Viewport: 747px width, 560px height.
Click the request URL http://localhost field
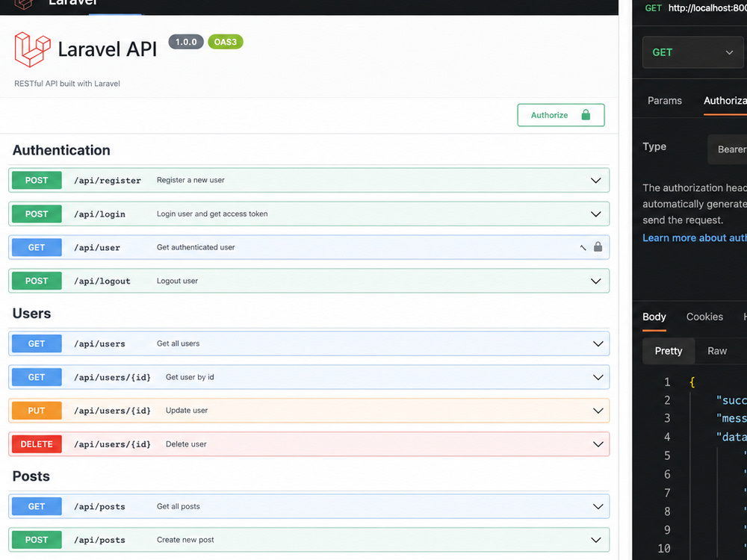pos(707,8)
